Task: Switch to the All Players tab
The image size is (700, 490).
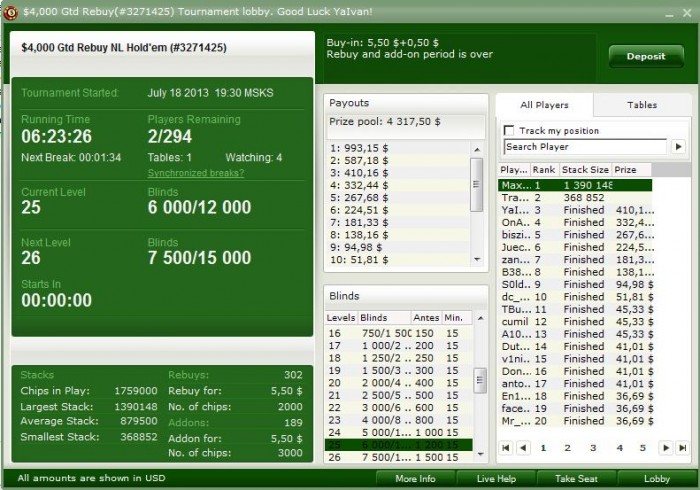Action: (x=544, y=105)
